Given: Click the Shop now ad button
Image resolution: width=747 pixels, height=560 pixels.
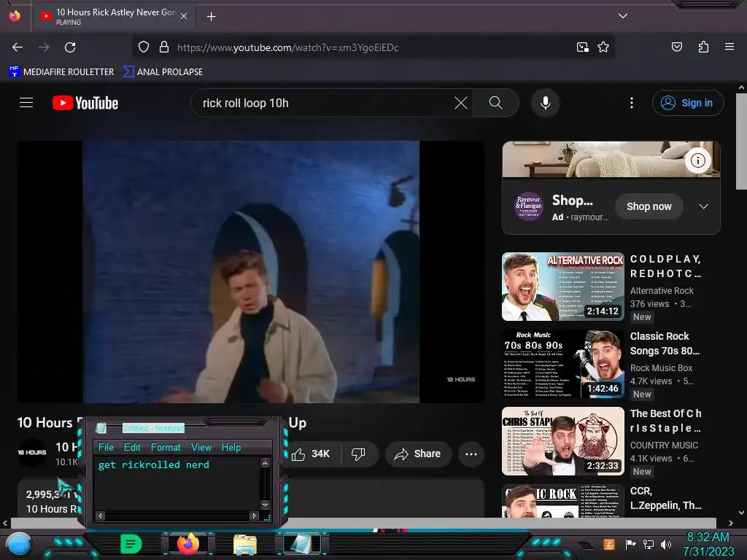Looking at the screenshot, I should [649, 206].
